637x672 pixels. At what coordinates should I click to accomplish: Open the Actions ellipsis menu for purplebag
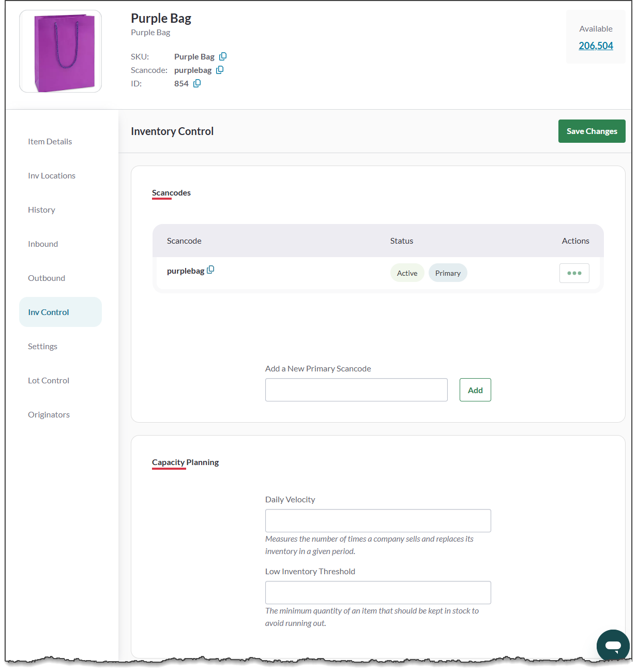574,273
